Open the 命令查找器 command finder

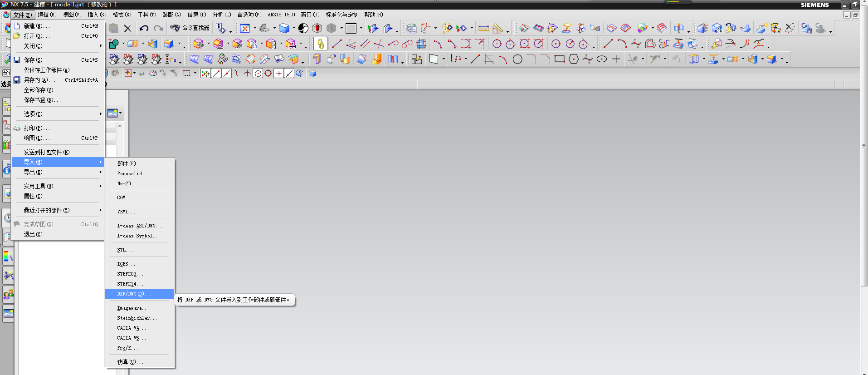tap(190, 28)
